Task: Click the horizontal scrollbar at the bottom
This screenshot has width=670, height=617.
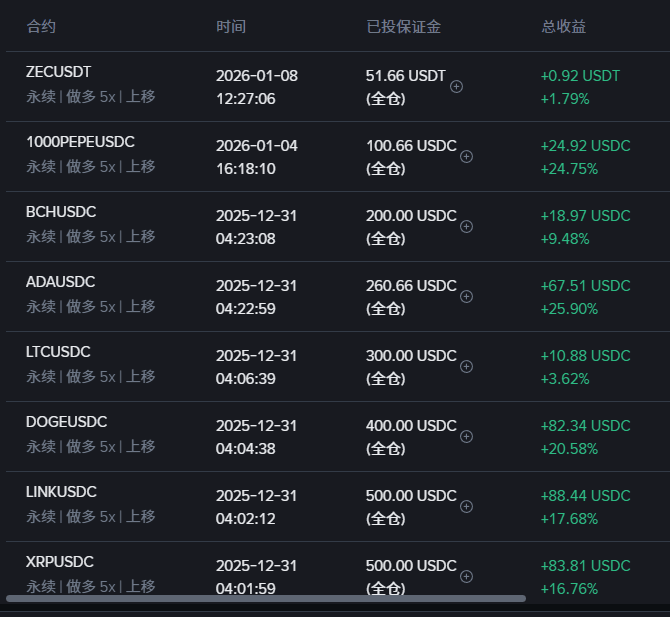Action: coord(266,599)
